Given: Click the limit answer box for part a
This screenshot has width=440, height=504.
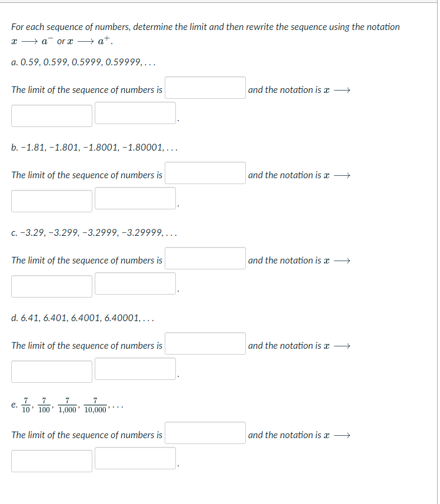Looking at the screenshot, I should pos(205,87).
